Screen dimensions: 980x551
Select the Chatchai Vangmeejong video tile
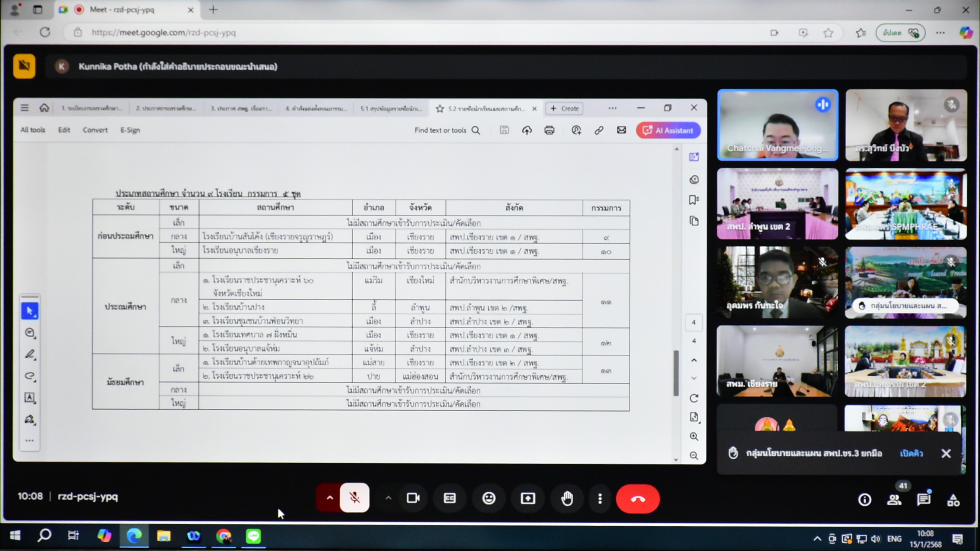[778, 125]
